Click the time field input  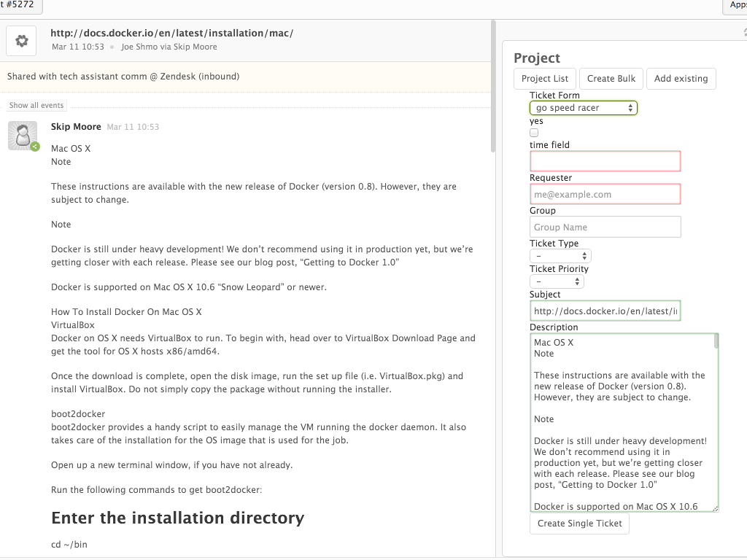pyautogui.click(x=605, y=160)
